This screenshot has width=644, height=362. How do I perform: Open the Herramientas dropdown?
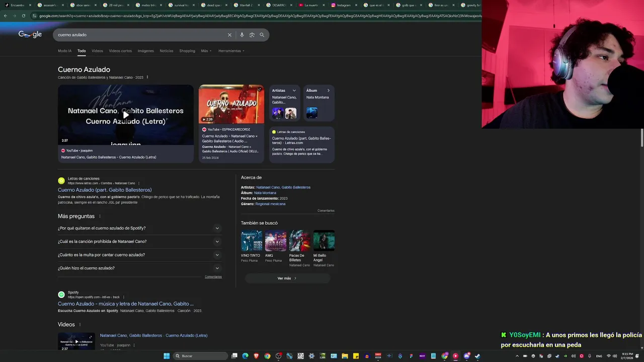coord(231,51)
